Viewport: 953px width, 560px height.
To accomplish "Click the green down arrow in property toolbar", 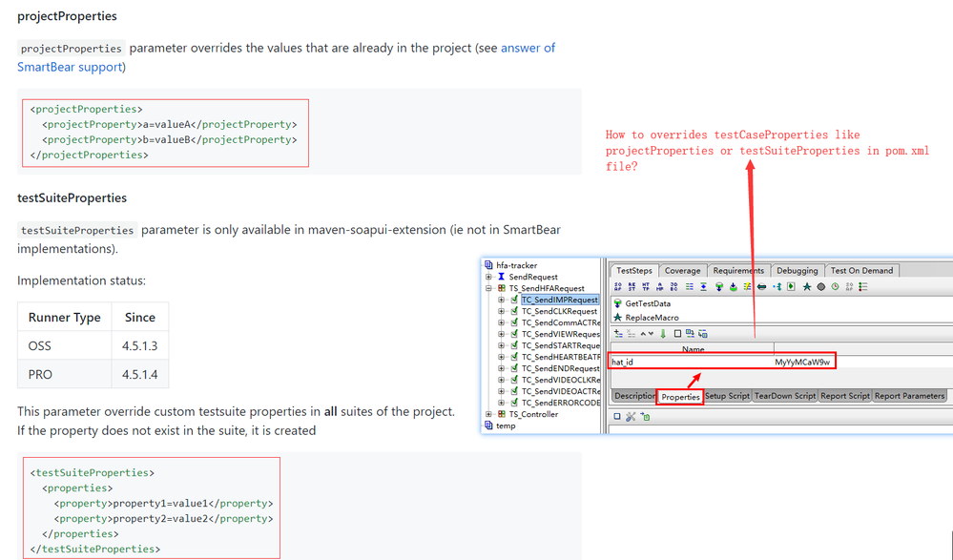I will pos(663,334).
